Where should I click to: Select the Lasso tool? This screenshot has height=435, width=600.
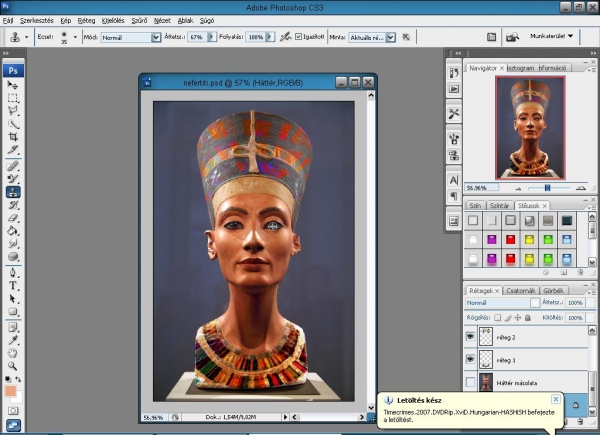[x=13, y=111]
